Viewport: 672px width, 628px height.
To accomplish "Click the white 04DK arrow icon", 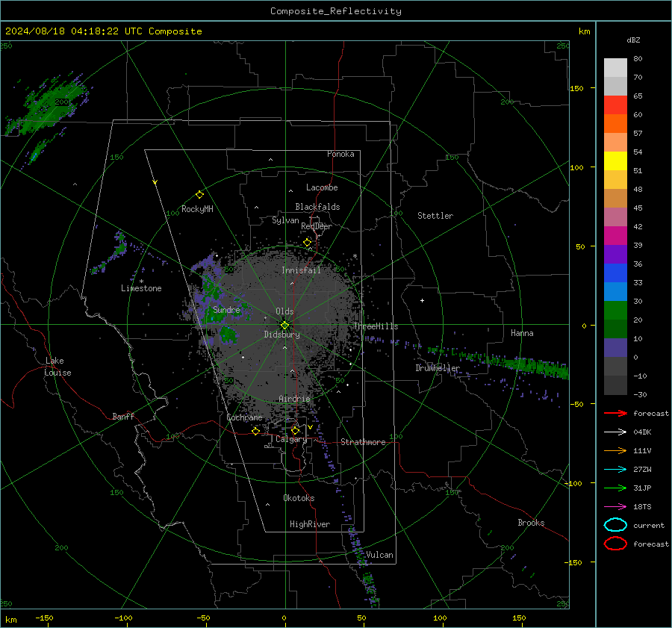I will (x=615, y=432).
